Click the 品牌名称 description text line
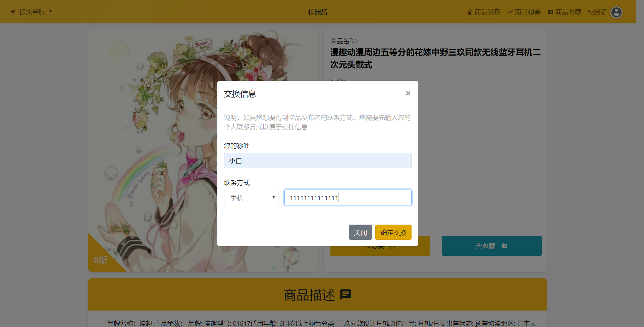The image size is (644, 327). pos(322,323)
